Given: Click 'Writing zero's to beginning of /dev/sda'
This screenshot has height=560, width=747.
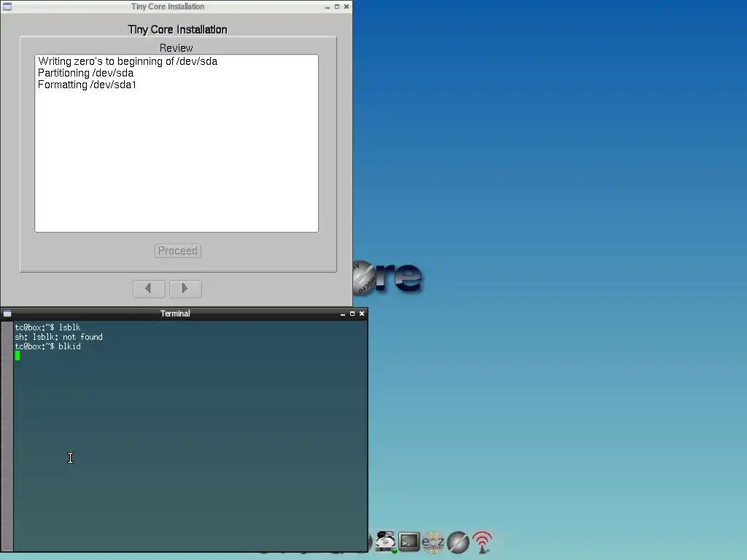Looking at the screenshot, I should 128,61.
